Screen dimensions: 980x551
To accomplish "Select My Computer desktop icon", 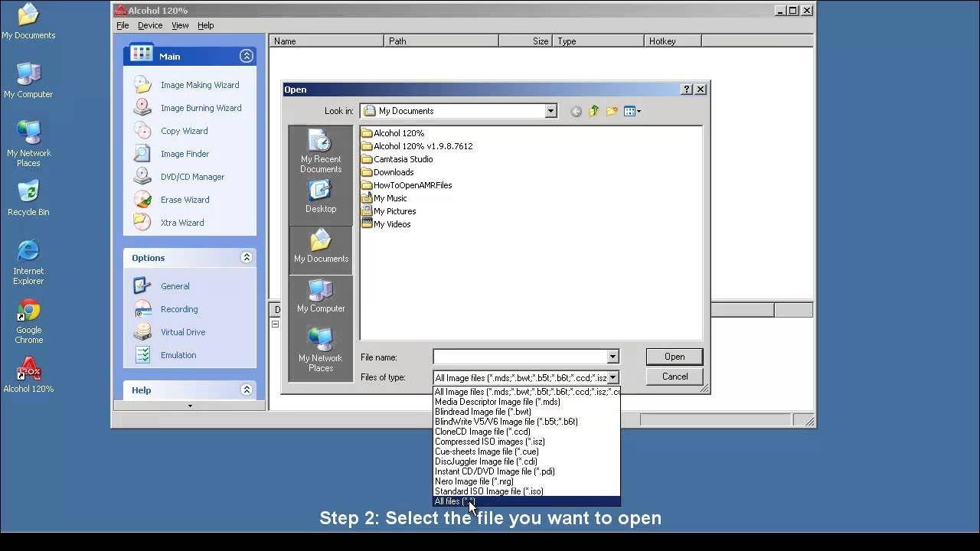I will coord(28,80).
